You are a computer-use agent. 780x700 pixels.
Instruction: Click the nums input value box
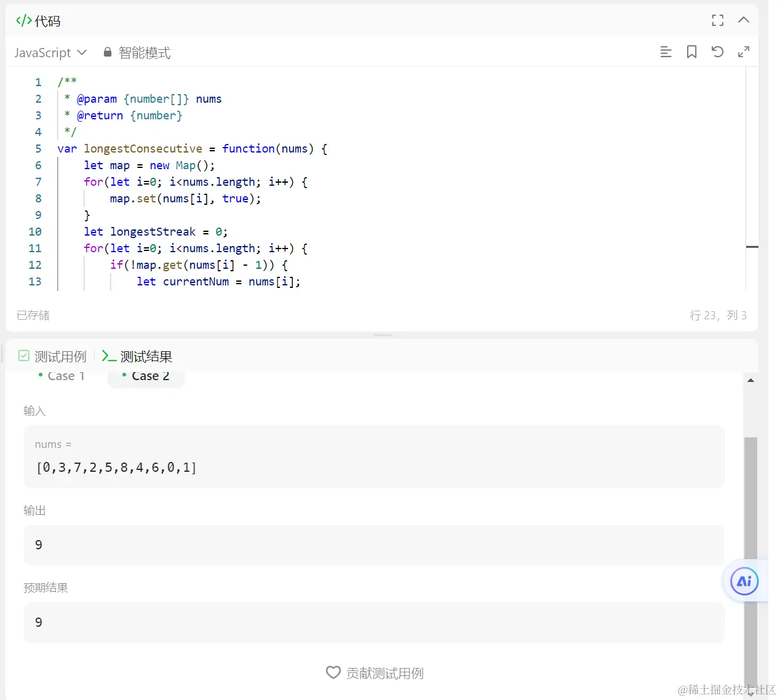pos(374,456)
